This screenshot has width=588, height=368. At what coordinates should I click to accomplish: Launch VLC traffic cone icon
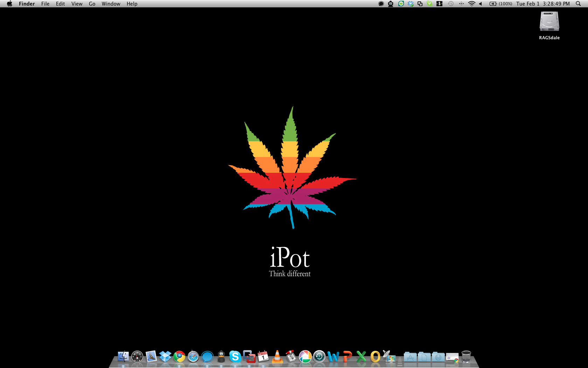click(277, 357)
